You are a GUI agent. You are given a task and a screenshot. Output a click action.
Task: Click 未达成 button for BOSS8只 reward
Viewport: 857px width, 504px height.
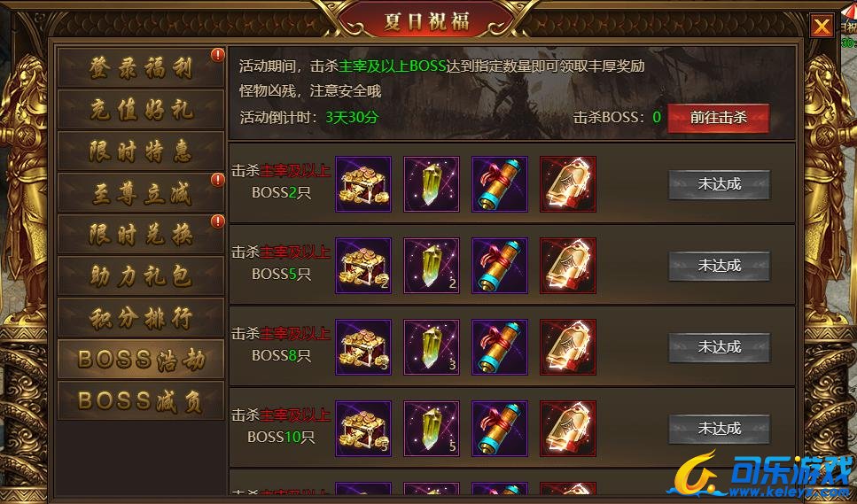pos(720,347)
